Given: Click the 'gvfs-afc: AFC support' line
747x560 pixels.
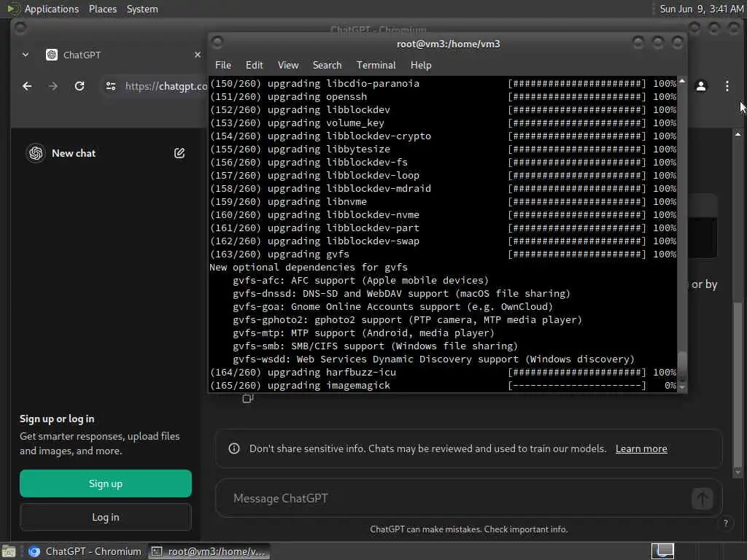Looking at the screenshot, I should pos(360,281).
